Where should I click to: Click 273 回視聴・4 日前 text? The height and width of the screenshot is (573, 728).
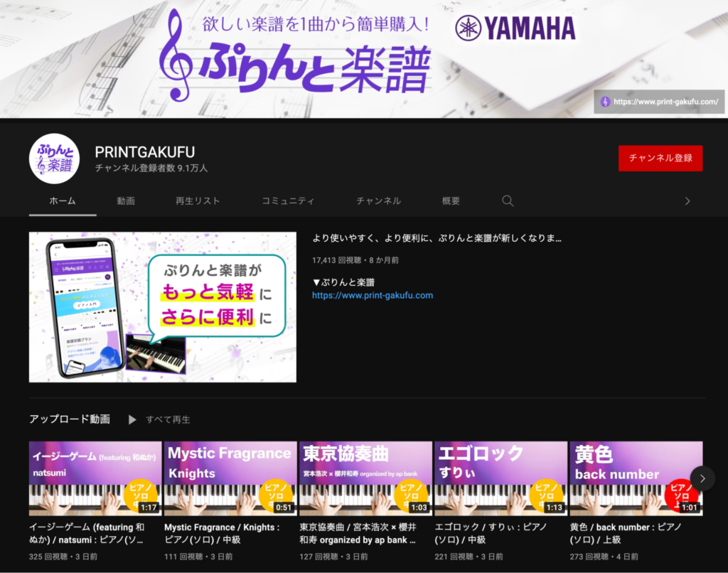604,556
